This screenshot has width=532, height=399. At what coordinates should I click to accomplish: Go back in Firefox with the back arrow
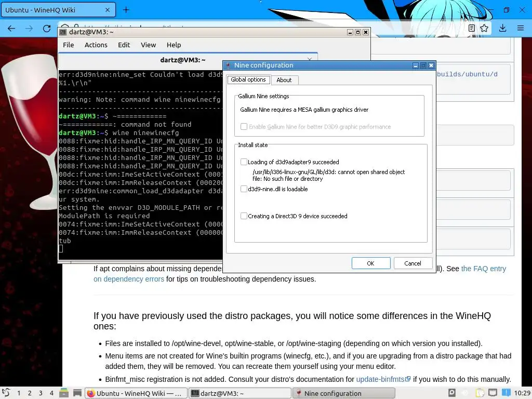tap(11, 29)
